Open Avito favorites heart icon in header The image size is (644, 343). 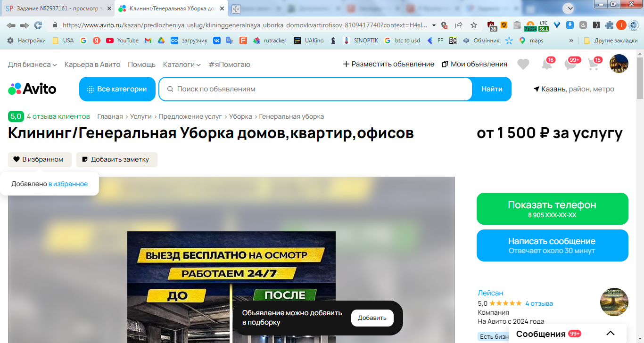click(x=523, y=65)
